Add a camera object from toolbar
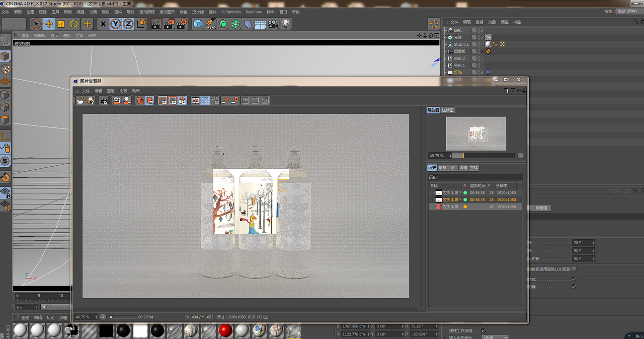Viewport: 644px width, 339px height. [x=273, y=24]
